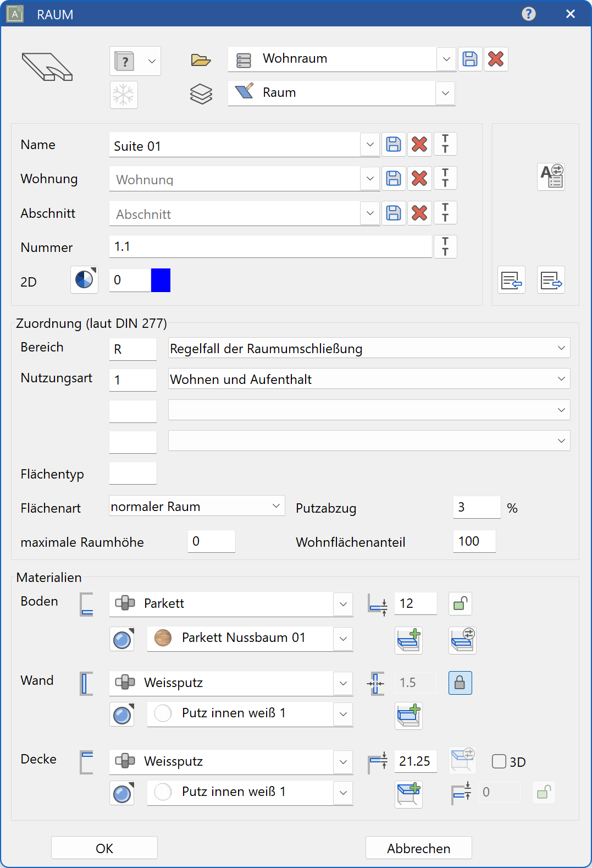Viewport: 592px width, 868px height.
Task: Open text settings for Nummer row
Action: (445, 247)
